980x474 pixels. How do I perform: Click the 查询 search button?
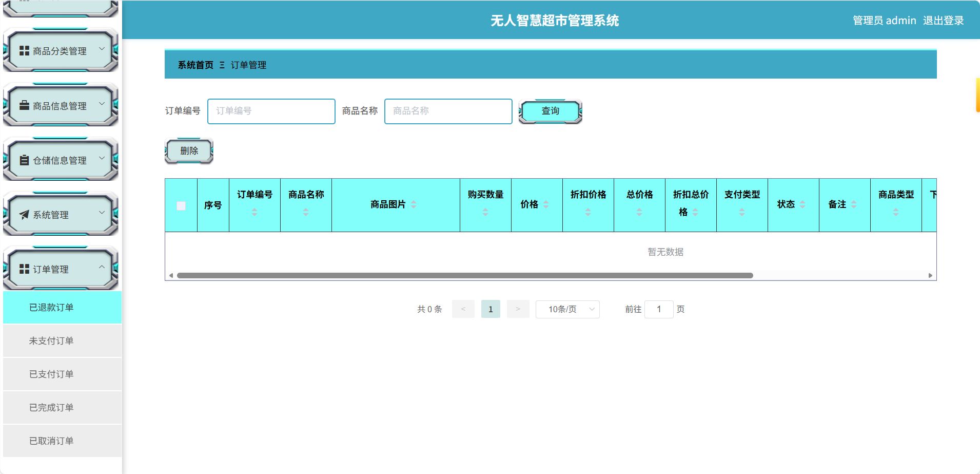pyautogui.click(x=551, y=111)
